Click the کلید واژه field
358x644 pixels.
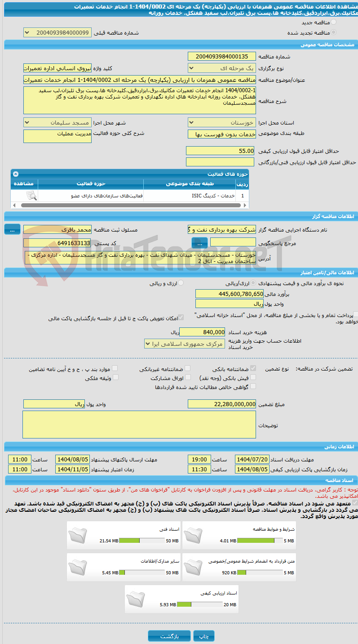[57, 68]
